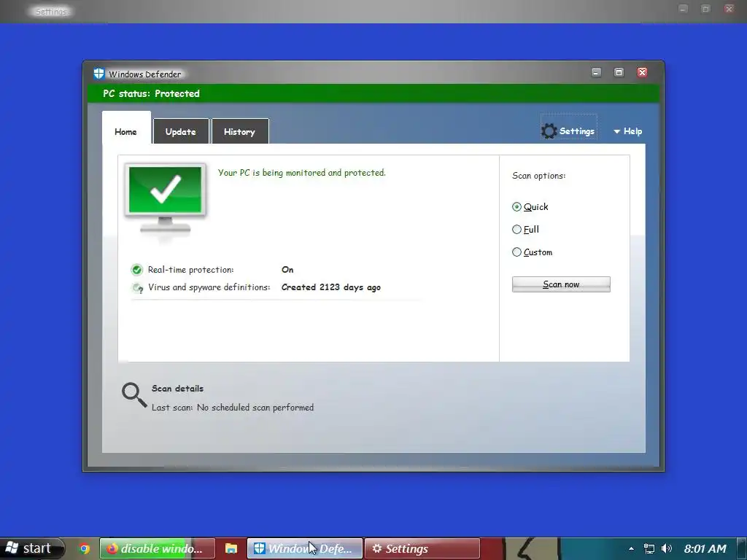Click the 'Scan options:' label
This screenshot has width=747, height=560.
(x=539, y=176)
